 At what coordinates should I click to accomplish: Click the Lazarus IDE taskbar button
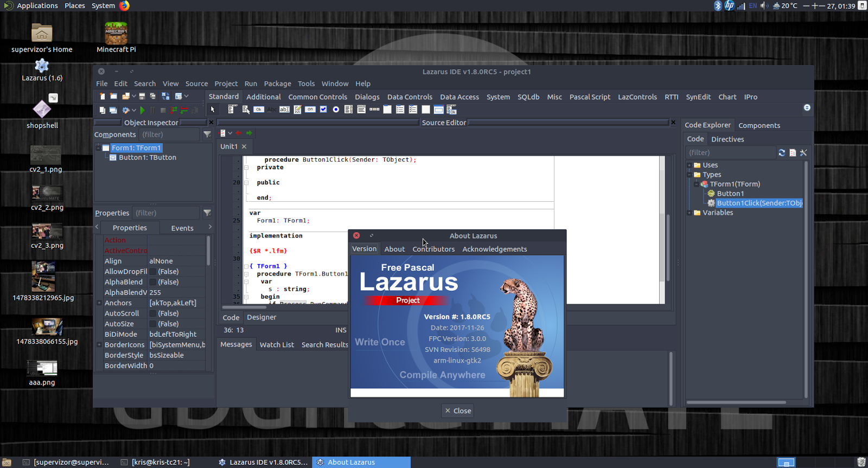click(x=263, y=462)
